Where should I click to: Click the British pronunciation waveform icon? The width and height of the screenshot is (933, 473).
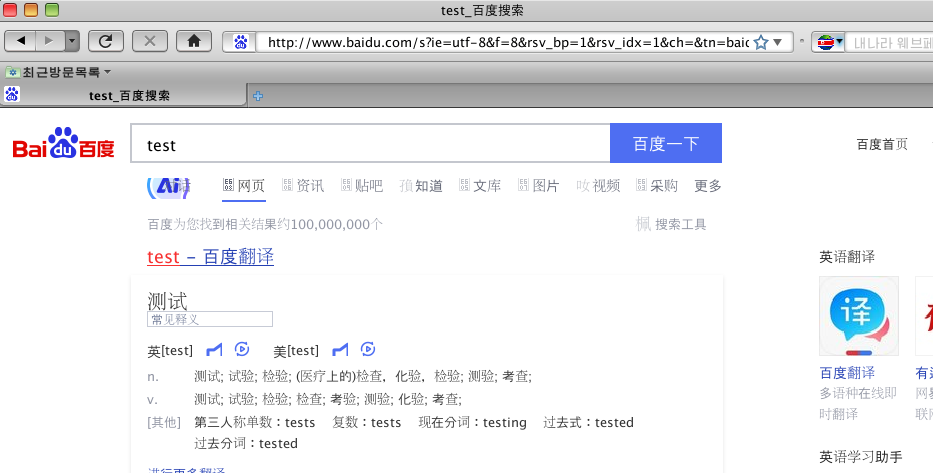click(214, 350)
